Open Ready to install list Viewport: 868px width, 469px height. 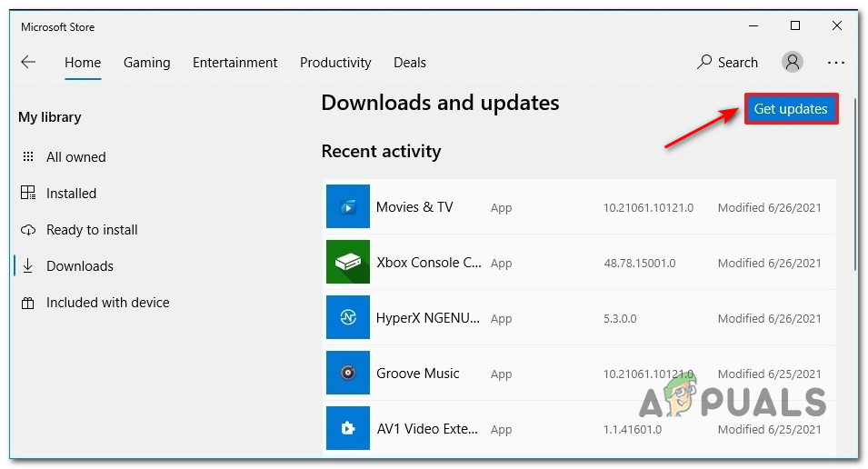[92, 230]
